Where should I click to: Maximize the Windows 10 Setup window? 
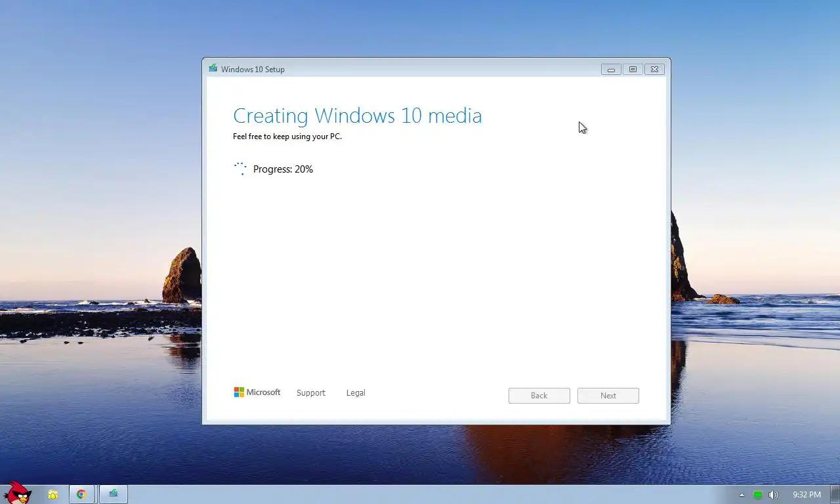pos(633,69)
